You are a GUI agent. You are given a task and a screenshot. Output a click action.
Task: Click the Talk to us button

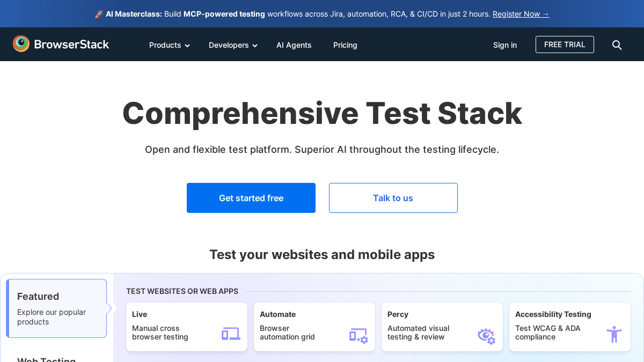[x=393, y=198]
